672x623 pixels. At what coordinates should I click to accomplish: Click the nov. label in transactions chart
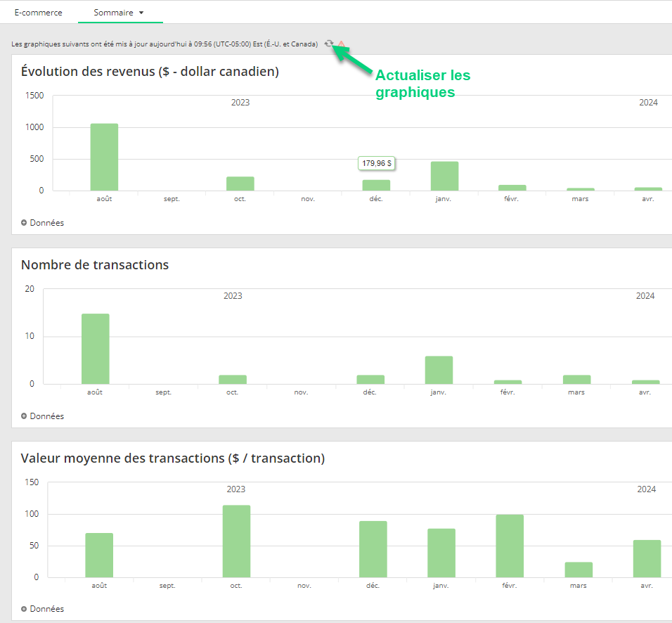point(302,392)
